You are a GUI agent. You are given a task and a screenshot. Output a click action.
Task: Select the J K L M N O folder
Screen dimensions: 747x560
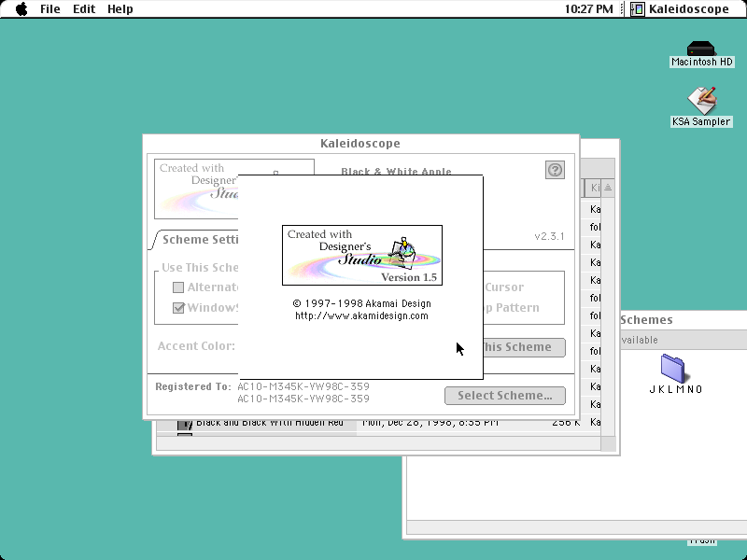tap(672, 369)
